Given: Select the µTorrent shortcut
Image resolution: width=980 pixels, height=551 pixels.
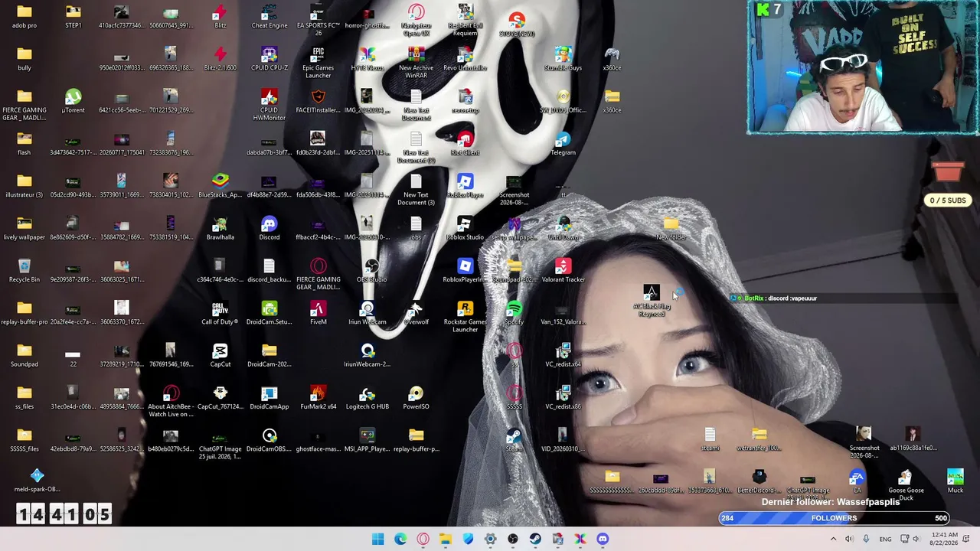Looking at the screenshot, I should pyautogui.click(x=73, y=101).
